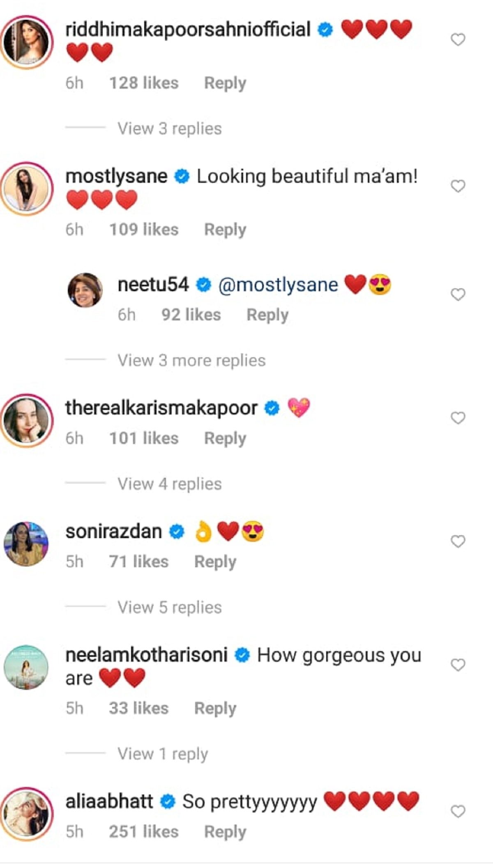The height and width of the screenshot is (868, 493).
Task: Expand 'View 3 more replies' thread
Action: 191,360
